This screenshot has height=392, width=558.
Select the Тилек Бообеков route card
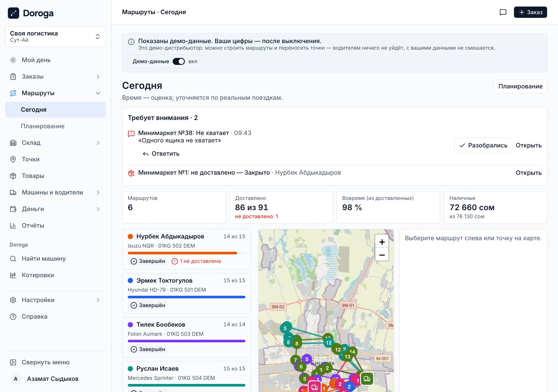(x=186, y=337)
